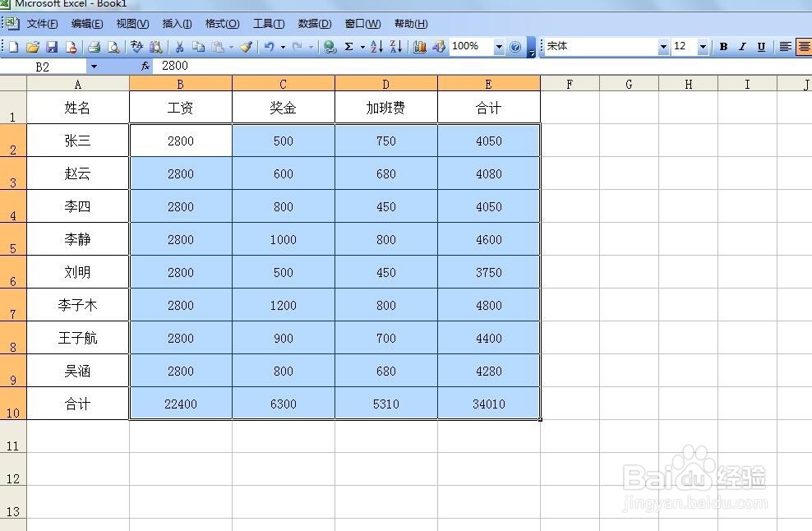Viewport: 812px width, 531px height.
Task: Insert a hyperlink with the globe icon
Action: click(330, 47)
